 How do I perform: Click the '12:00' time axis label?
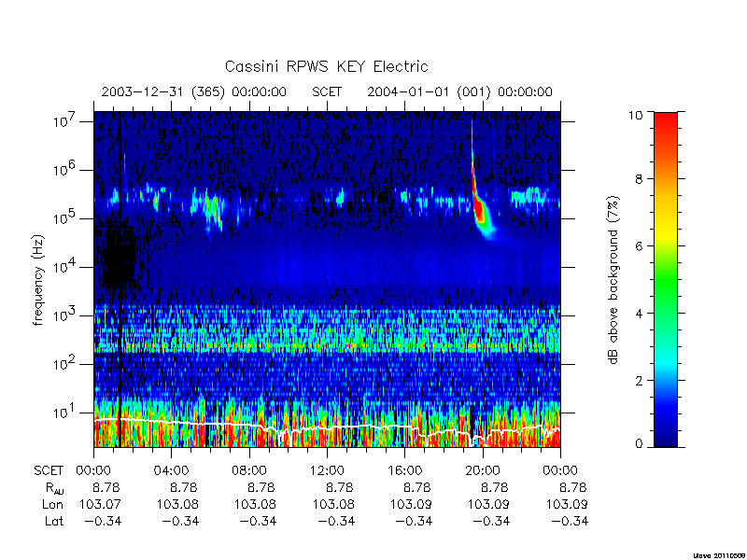point(327,470)
